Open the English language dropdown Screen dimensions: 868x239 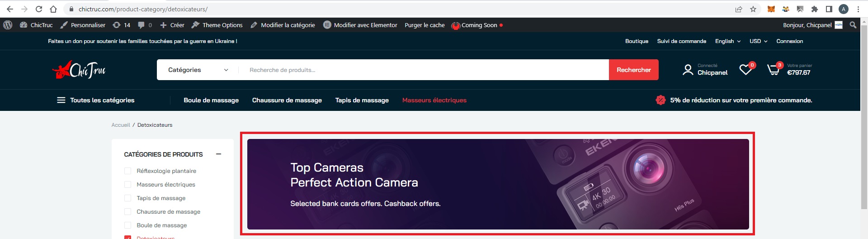[728, 41]
